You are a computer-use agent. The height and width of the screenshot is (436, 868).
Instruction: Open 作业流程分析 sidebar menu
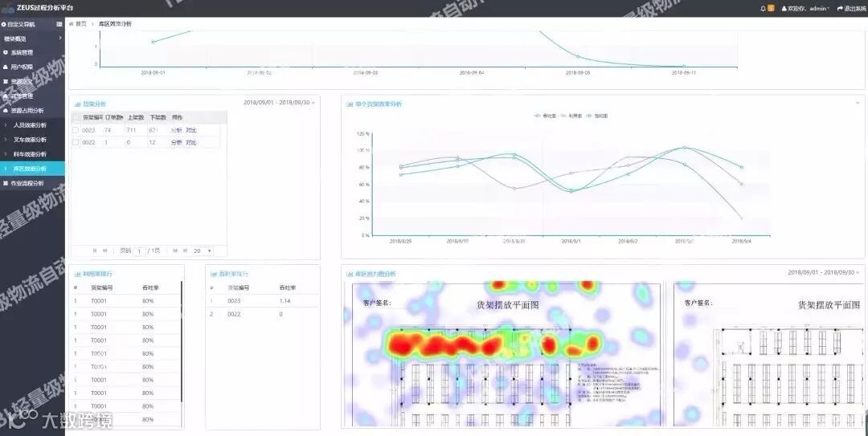[x=32, y=183]
